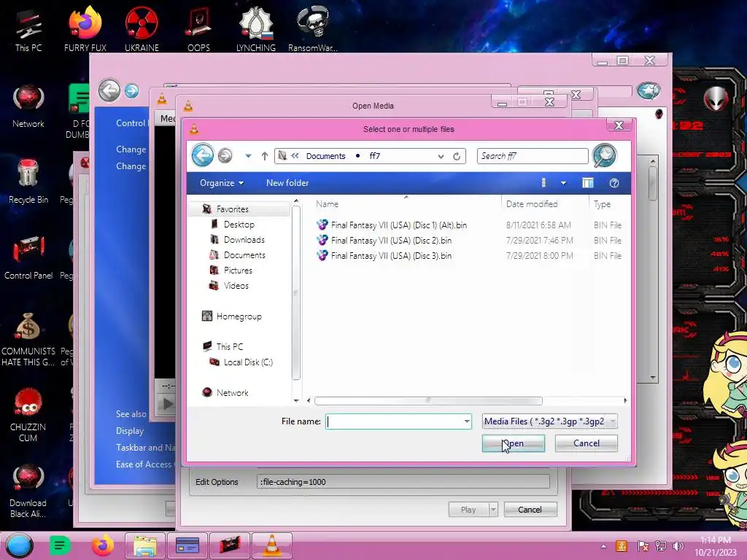
Task: Open Network desktop icon
Action: pyautogui.click(x=28, y=106)
